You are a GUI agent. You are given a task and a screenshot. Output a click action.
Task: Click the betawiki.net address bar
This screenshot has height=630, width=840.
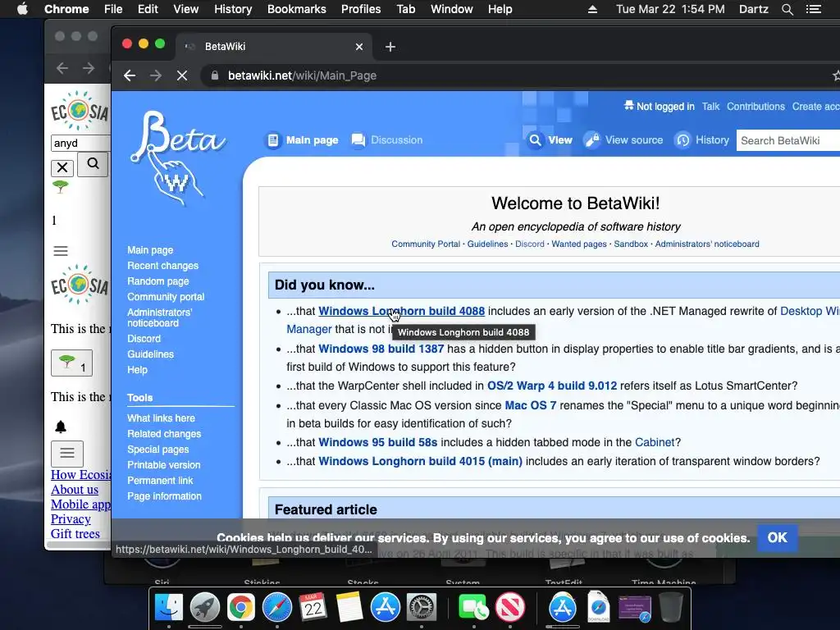coord(514,75)
